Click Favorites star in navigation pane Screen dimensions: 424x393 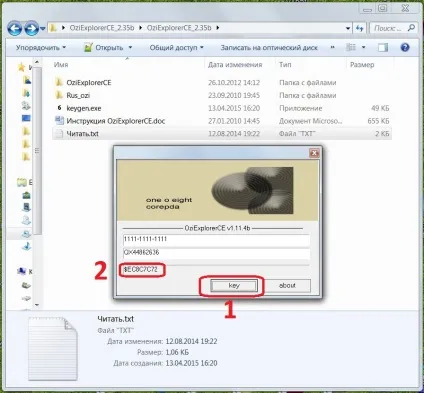[21, 67]
